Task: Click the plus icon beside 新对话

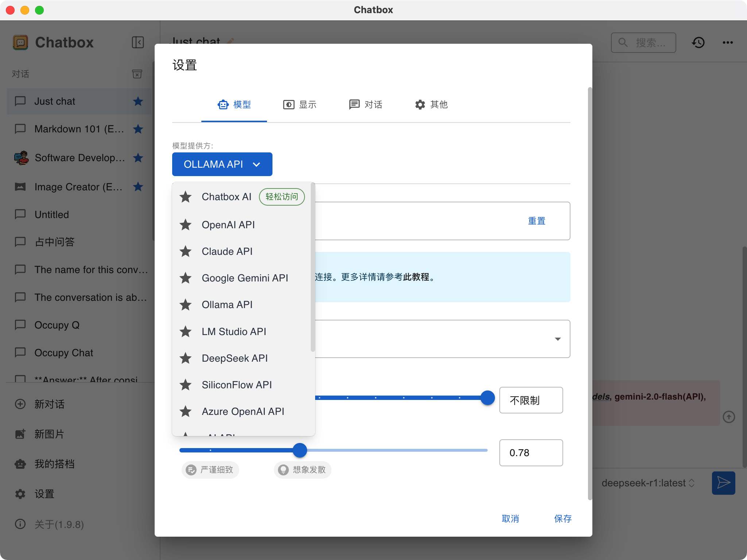Action: [20, 404]
